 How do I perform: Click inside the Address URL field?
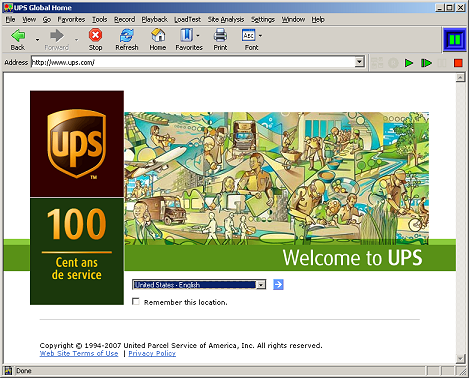193,62
